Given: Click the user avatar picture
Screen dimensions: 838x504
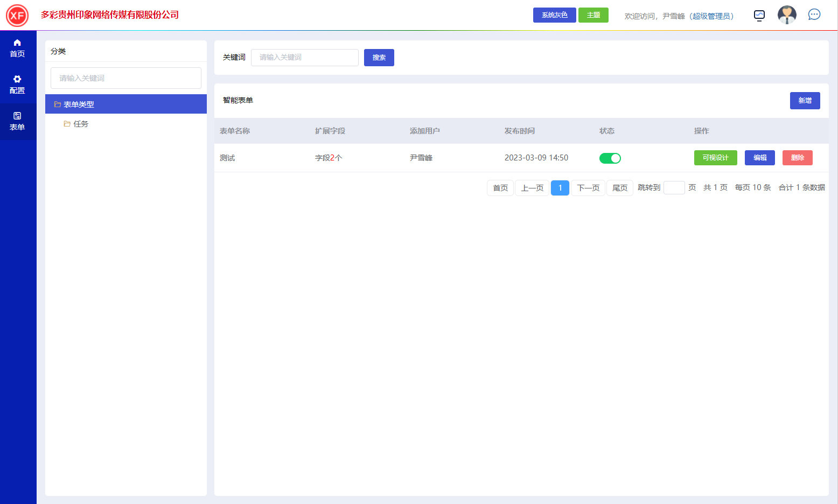Looking at the screenshot, I should (786, 15).
